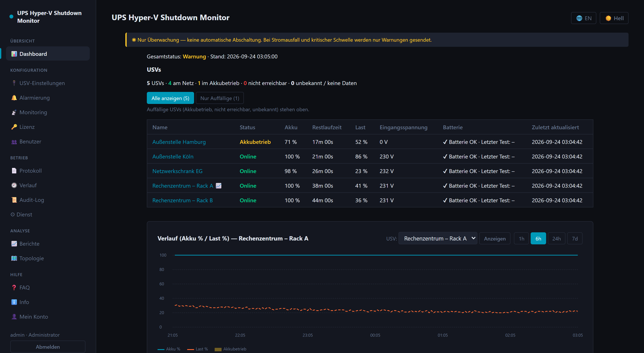
Task: Click the admin · Administrator user label
Action: point(35,335)
